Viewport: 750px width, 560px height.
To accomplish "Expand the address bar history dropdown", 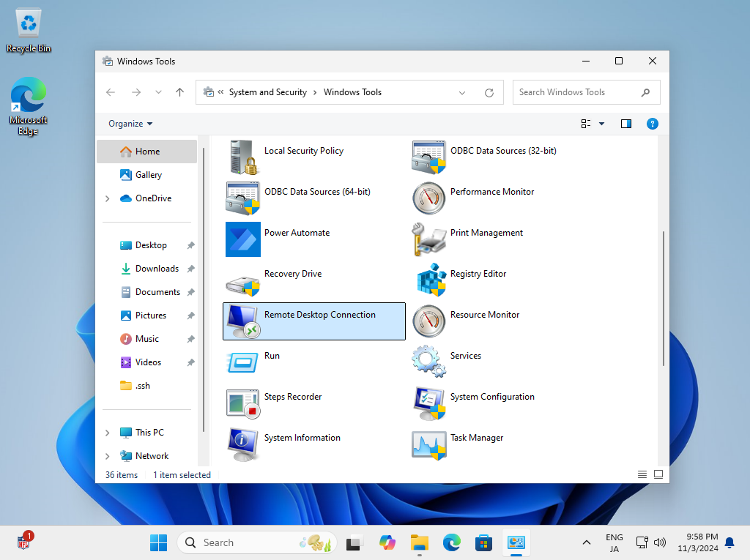I will (462, 92).
